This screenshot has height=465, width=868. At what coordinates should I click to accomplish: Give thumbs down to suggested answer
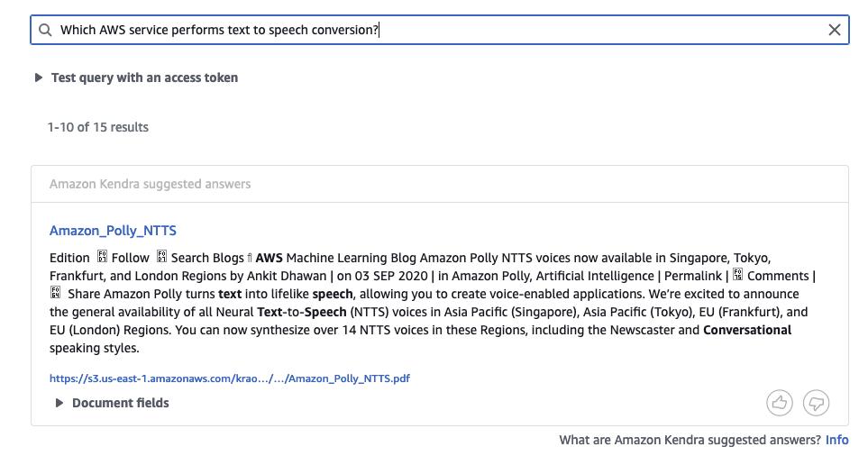coord(817,403)
